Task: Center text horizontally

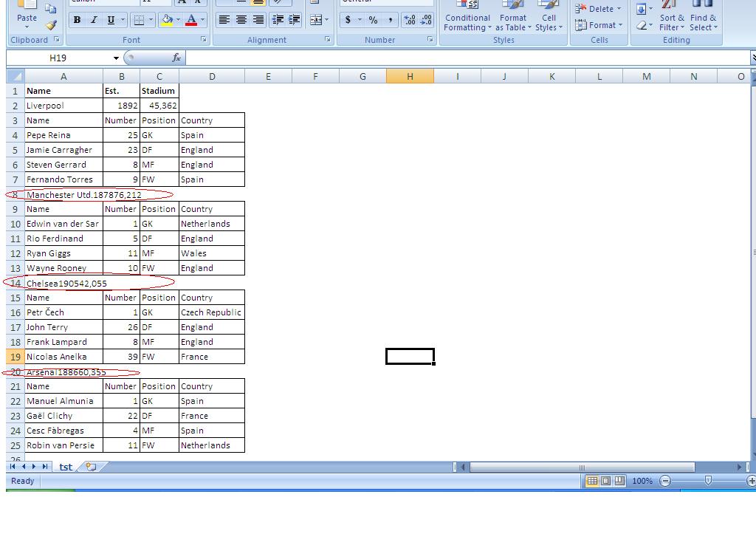Action: [241, 20]
